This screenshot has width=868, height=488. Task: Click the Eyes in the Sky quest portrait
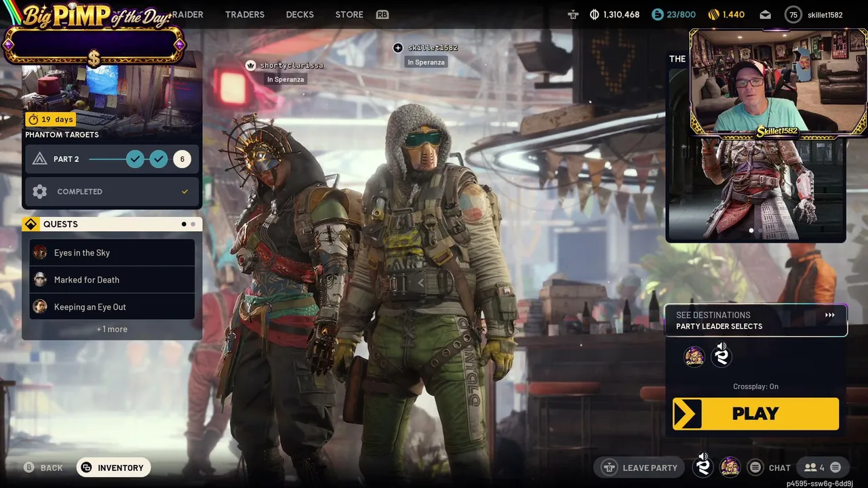(40, 253)
